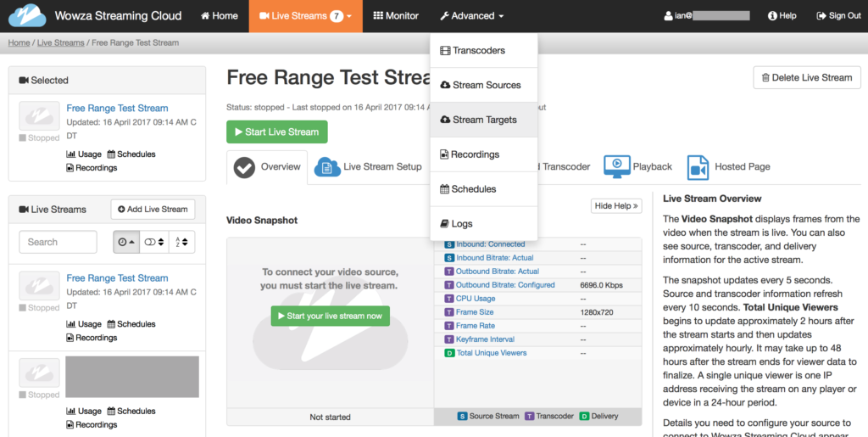Open the Playback tab
Viewport: 868px width, 437px height.
click(637, 166)
